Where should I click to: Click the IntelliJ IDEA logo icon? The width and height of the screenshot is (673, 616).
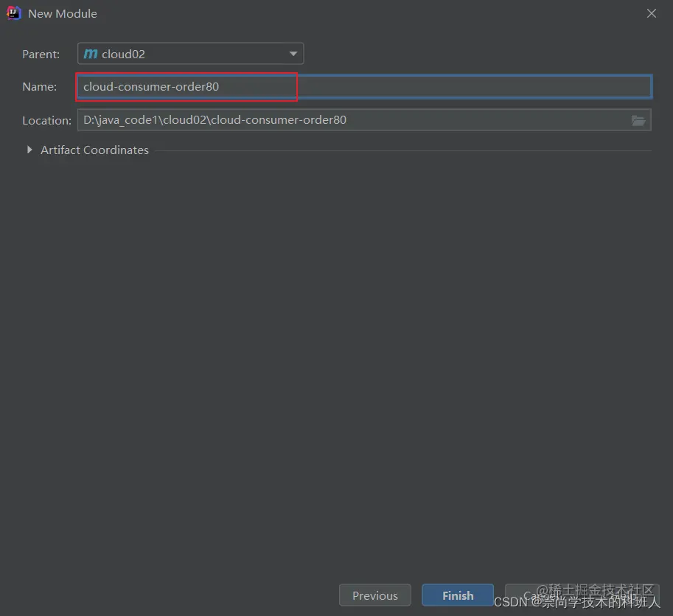click(x=13, y=13)
